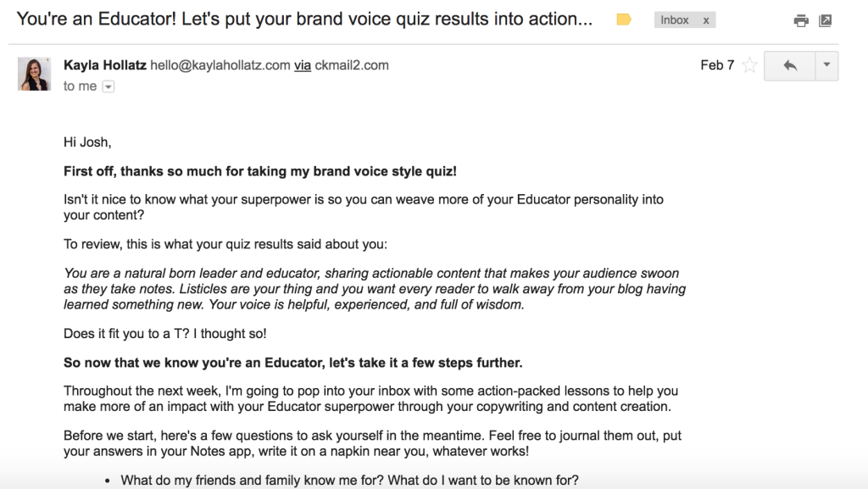The width and height of the screenshot is (868, 489).
Task: Click the hello@kaylahollatz.com email address
Action: [x=220, y=65]
